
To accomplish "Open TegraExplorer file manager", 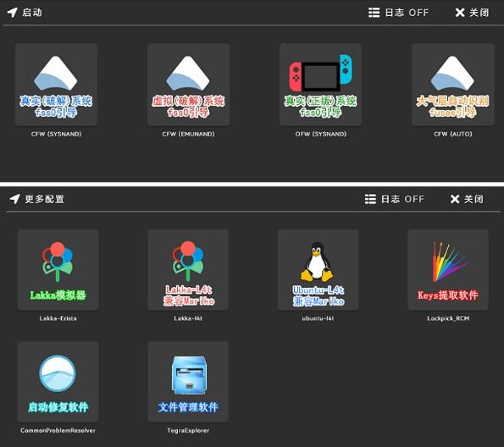I will coord(188,382).
